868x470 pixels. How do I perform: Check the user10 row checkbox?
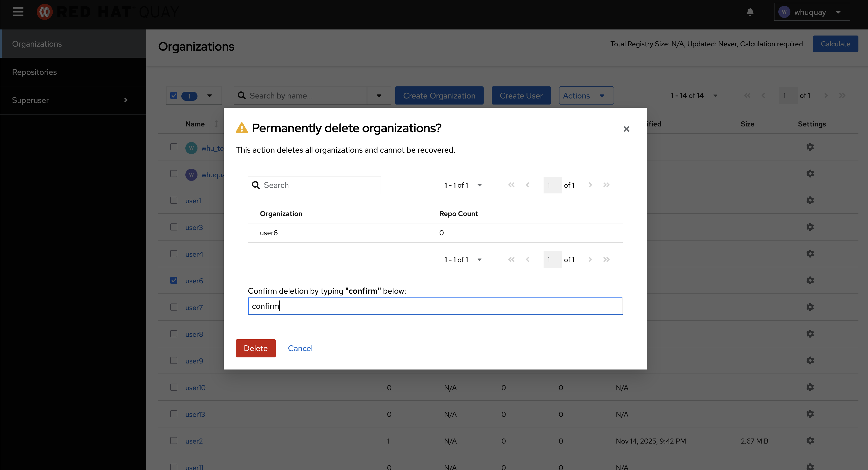click(x=174, y=387)
